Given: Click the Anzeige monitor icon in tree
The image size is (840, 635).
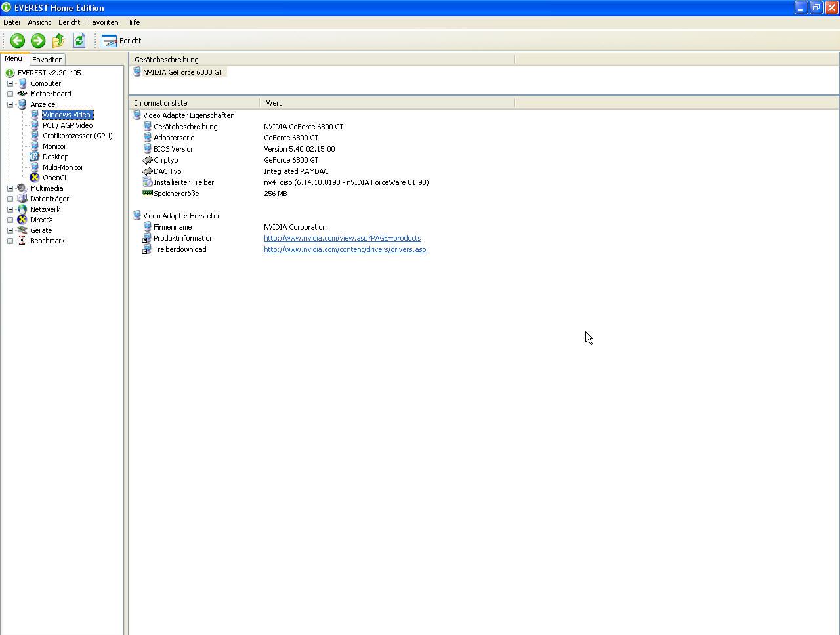Looking at the screenshot, I should [22, 104].
